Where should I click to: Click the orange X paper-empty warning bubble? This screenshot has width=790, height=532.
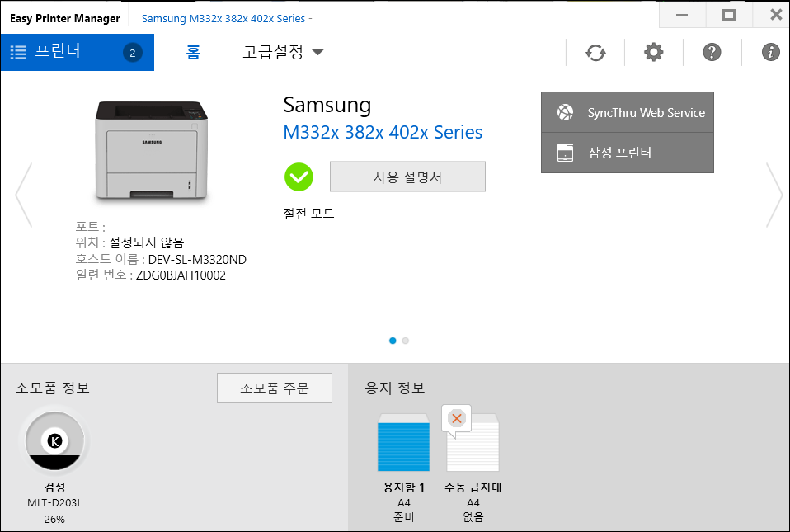tap(455, 418)
